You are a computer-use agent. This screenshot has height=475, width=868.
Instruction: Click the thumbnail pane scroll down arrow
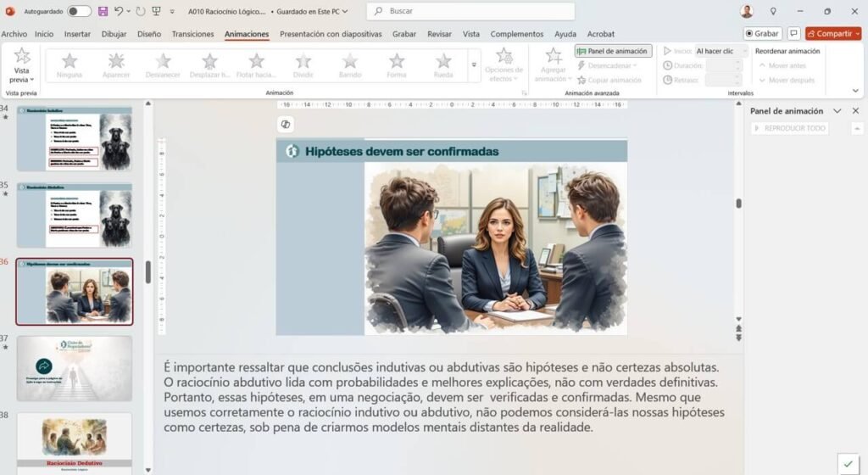click(147, 471)
